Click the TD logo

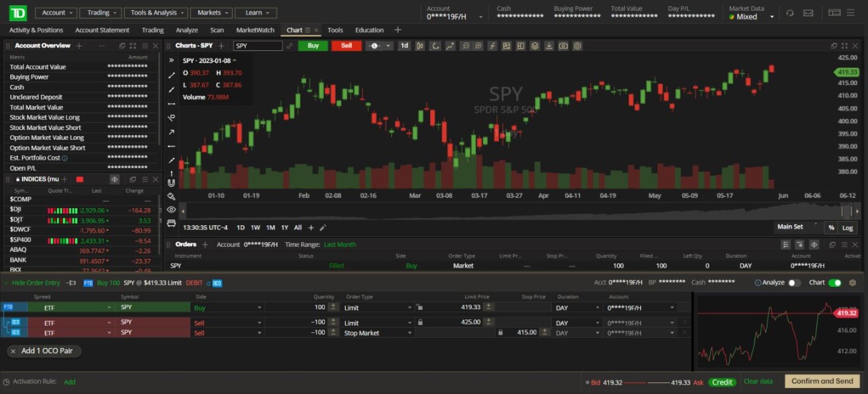click(18, 12)
